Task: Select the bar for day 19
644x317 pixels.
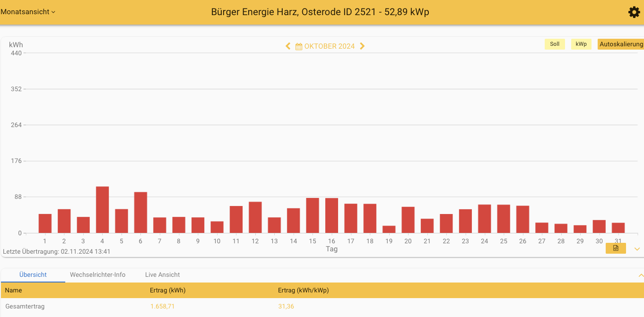Action: [389, 230]
